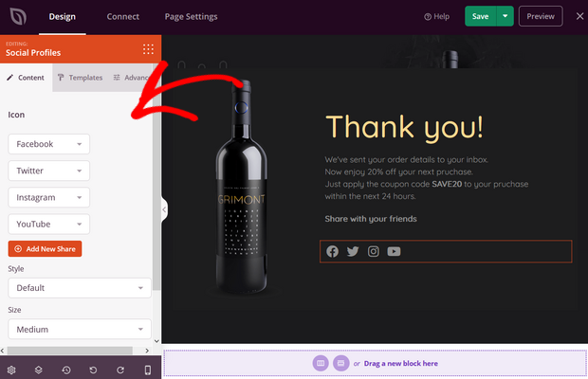The image size is (588, 379).
Task: Open Save options dropdown arrow
Action: tap(505, 16)
